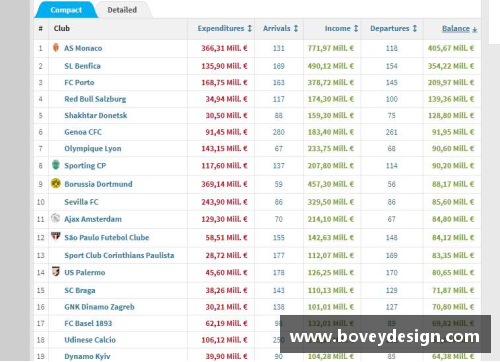Open the Red Bull Salzburg link
This screenshot has width=500, height=362.
click(95, 99)
